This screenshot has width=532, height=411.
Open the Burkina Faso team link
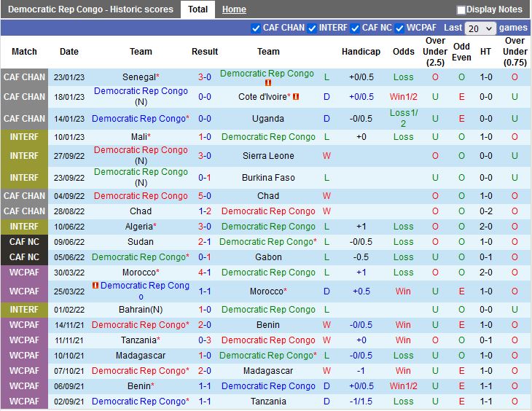pyautogui.click(x=268, y=177)
